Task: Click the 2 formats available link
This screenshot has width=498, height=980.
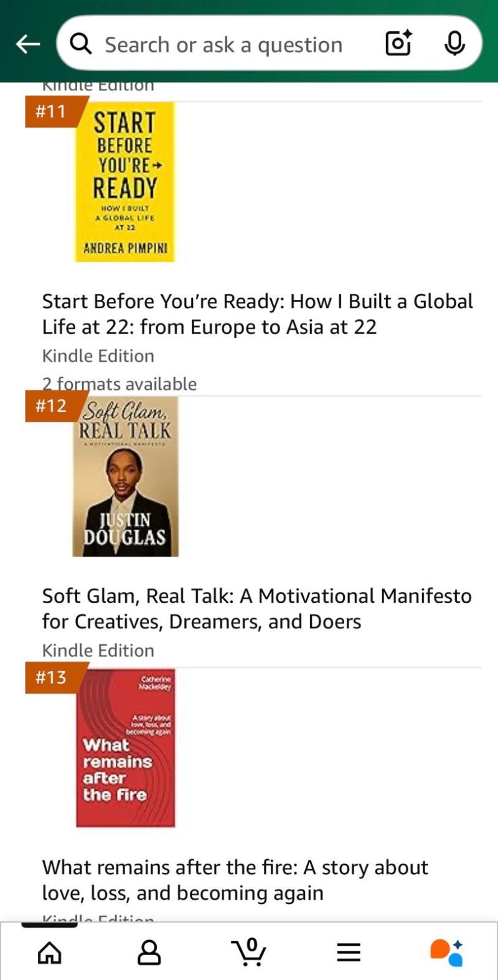Action: [x=120, y=384]
